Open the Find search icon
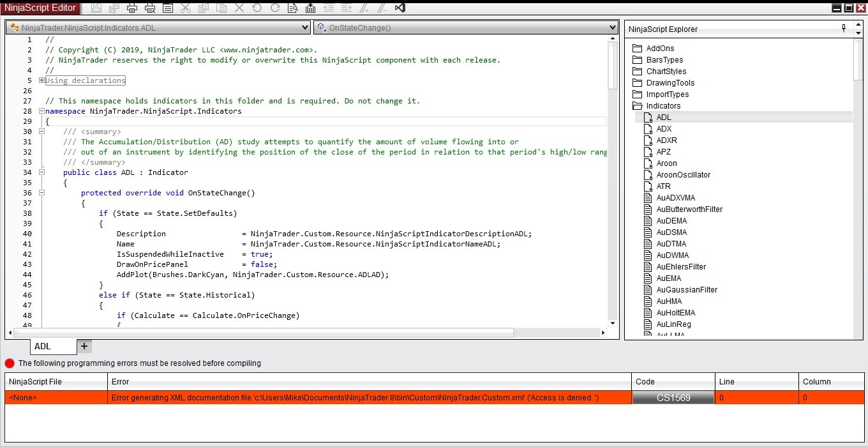The image size is (868, 447). tap(293, 8)
